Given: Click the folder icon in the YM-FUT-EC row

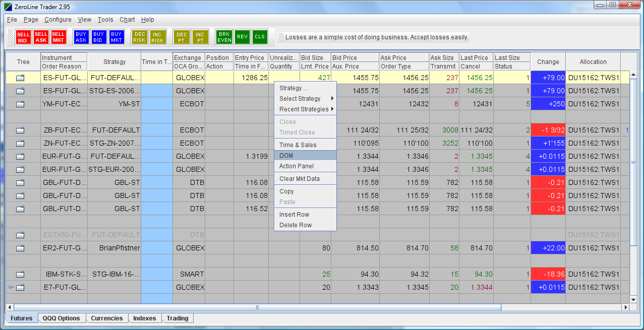Looking at the screenshot, I should point(20,104).
